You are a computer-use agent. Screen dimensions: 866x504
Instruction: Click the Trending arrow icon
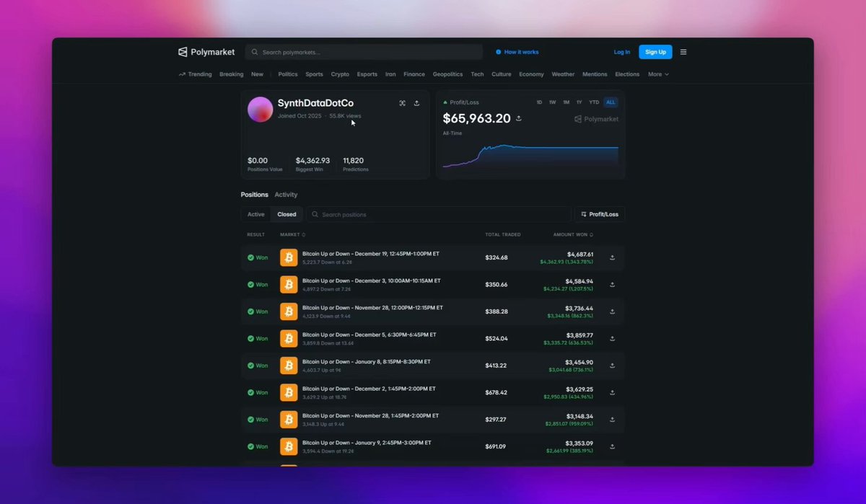point(183,74)
